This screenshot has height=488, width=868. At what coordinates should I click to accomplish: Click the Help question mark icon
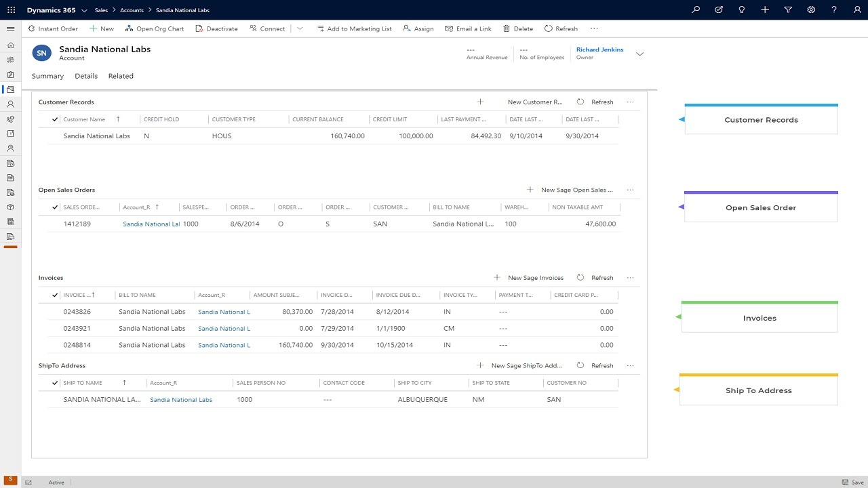tap(833, 9)
